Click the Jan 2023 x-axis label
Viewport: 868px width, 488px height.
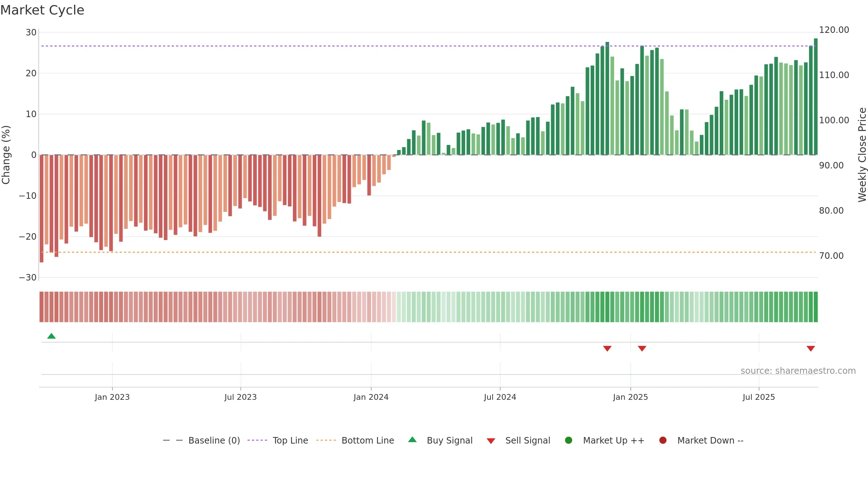tap(112, 397)
